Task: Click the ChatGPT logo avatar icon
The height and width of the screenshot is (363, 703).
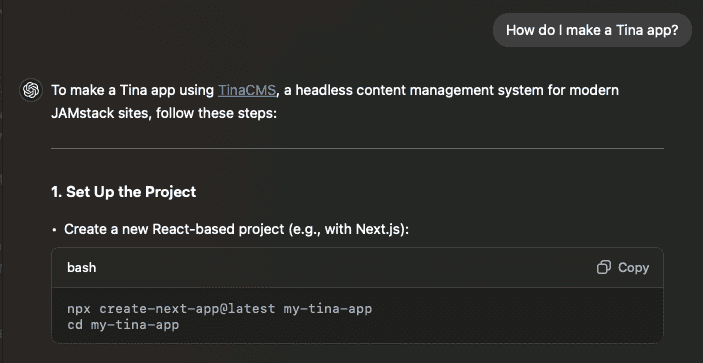Action: point(31,90)
